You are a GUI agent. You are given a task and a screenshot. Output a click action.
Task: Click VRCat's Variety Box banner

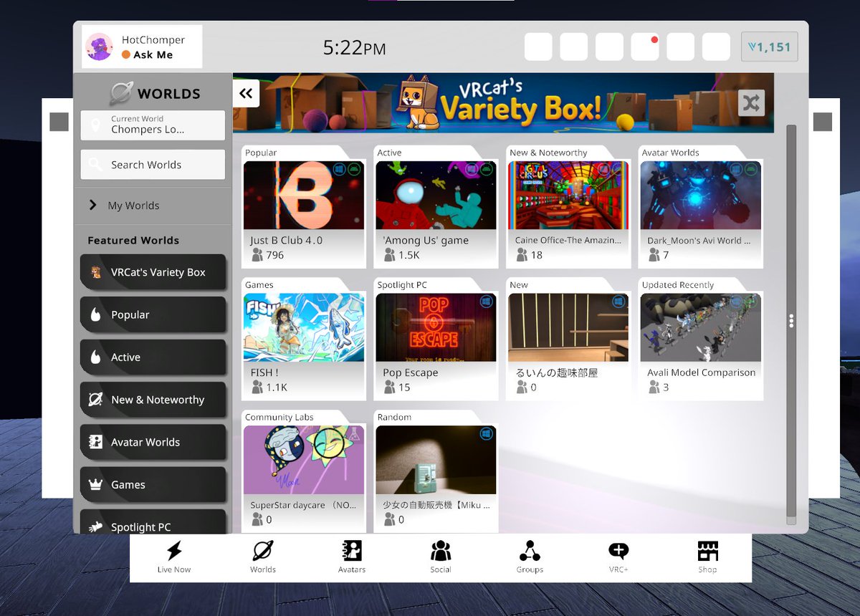coord(503,102)
